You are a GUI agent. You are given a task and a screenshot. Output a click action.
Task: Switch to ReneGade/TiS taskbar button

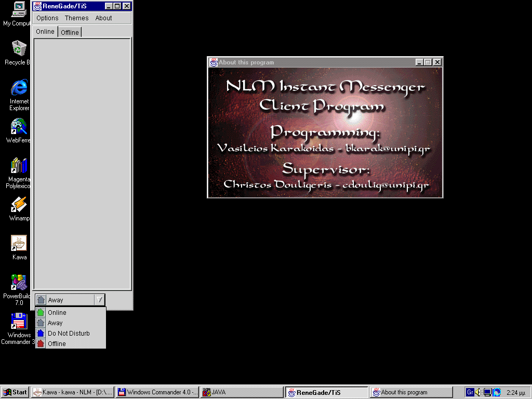pos(327,393)
